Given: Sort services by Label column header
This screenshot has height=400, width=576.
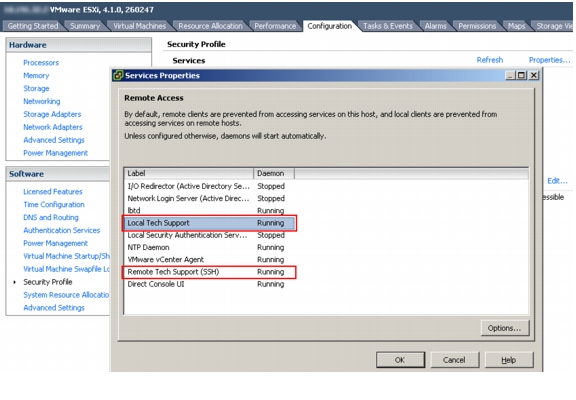Looking at the screenshot, I should click(x=189, y=173).
